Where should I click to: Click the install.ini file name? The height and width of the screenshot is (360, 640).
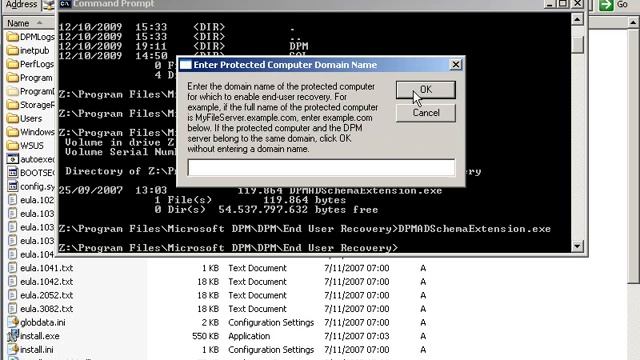tap(37, 350)
